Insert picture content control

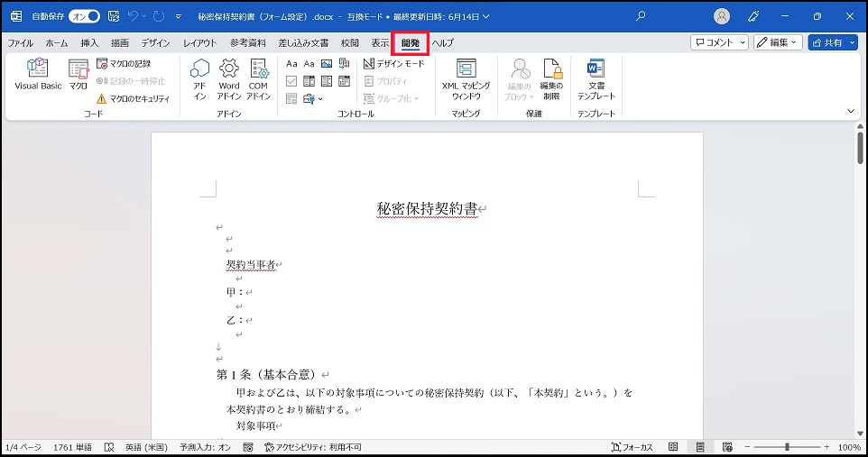pyautogui.click(x=327, y=64)
